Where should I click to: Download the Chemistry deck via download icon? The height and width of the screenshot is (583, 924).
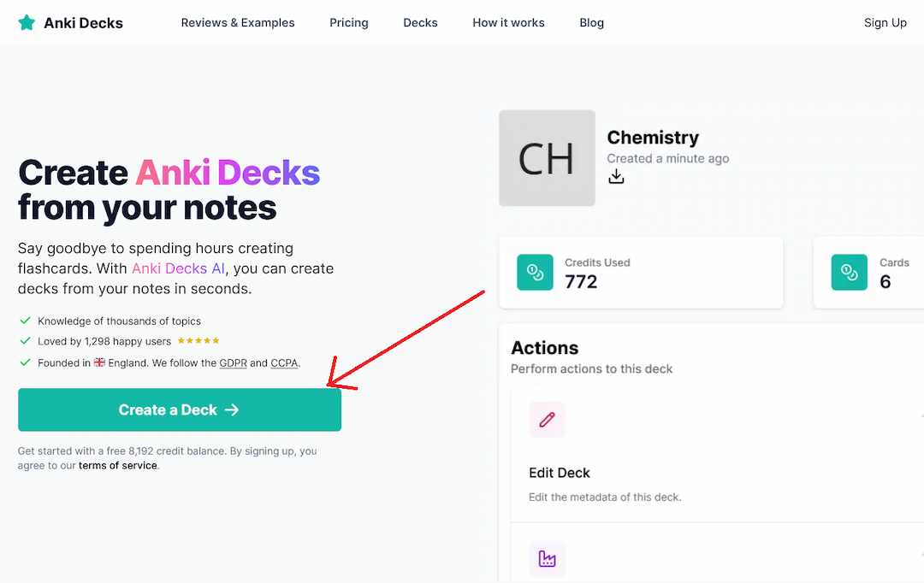tap(616, 176)
